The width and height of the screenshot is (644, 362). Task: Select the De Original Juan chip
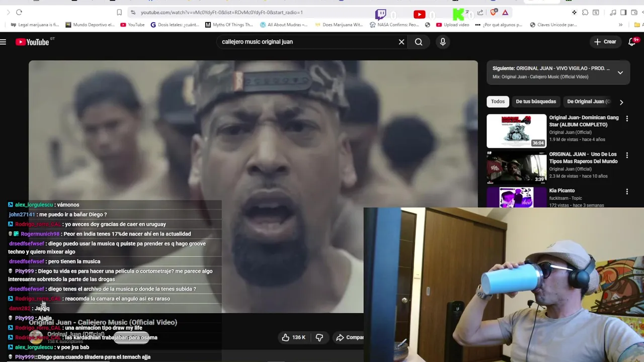[x=588, y=102]
